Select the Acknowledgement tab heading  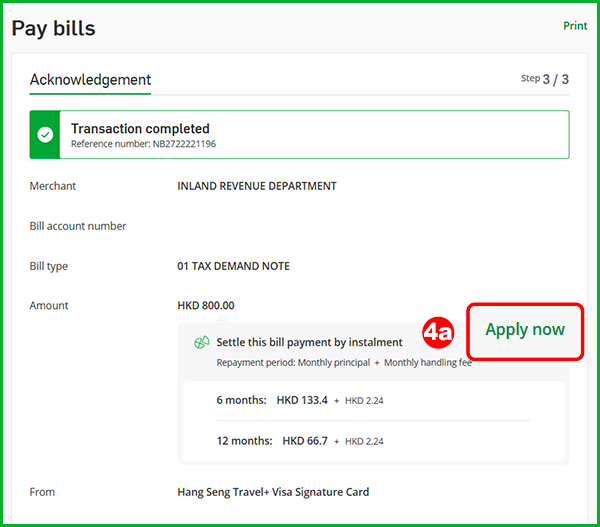click(90, 80)
